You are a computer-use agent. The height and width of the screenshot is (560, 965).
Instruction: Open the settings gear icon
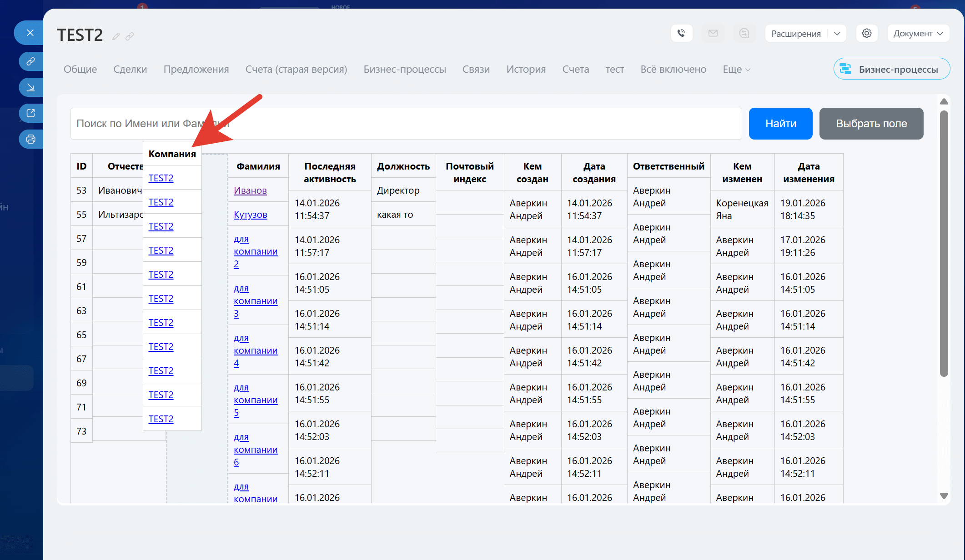click(x=866, y=33)
